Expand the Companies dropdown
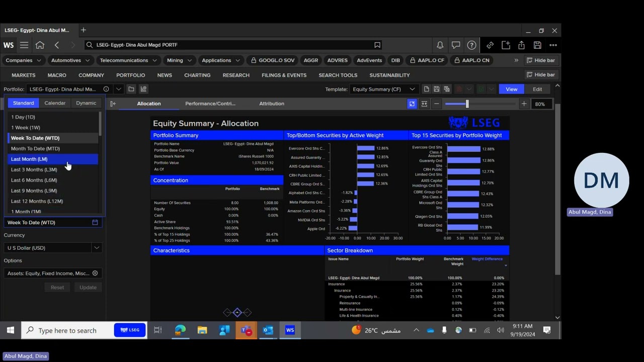644x362 pixels. point(23,60)
